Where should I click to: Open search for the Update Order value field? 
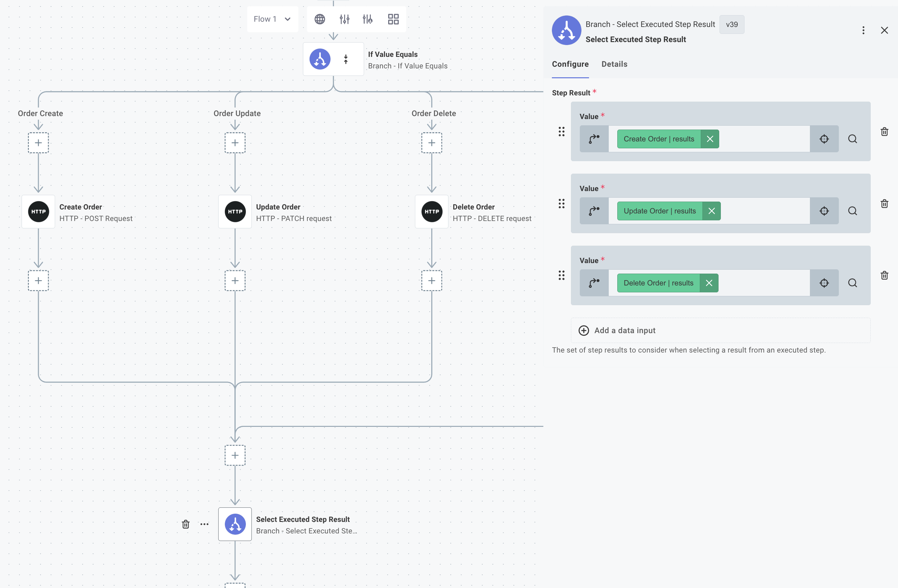pyautogui.click(x=853, y=210)
